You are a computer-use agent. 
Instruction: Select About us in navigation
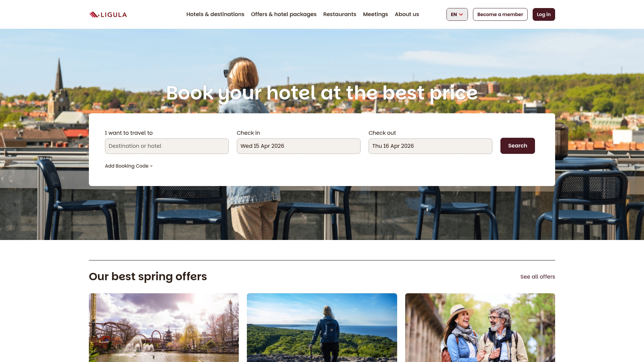coord(407,14)
